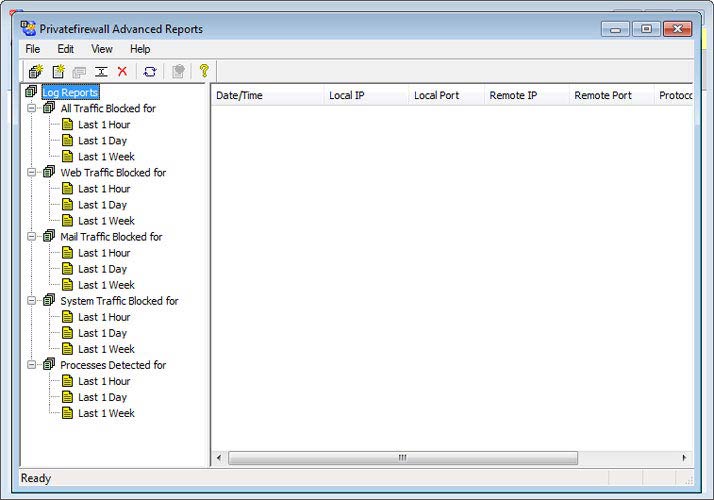The width and height of the screenshot is (714, 500).
Task: Select the Web Traffic Blocked for label
Action: click(x=113, y=173)
